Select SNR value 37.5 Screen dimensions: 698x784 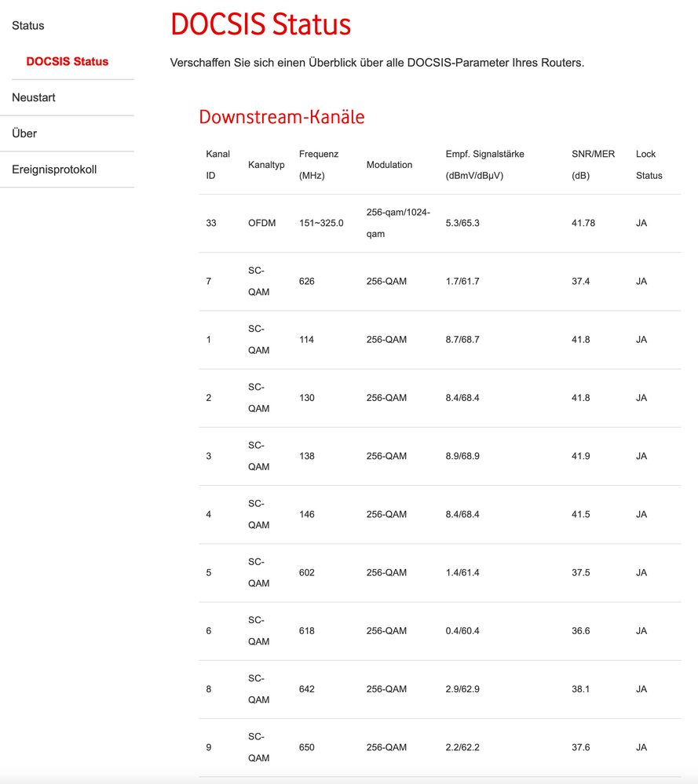tap(580, 572)
